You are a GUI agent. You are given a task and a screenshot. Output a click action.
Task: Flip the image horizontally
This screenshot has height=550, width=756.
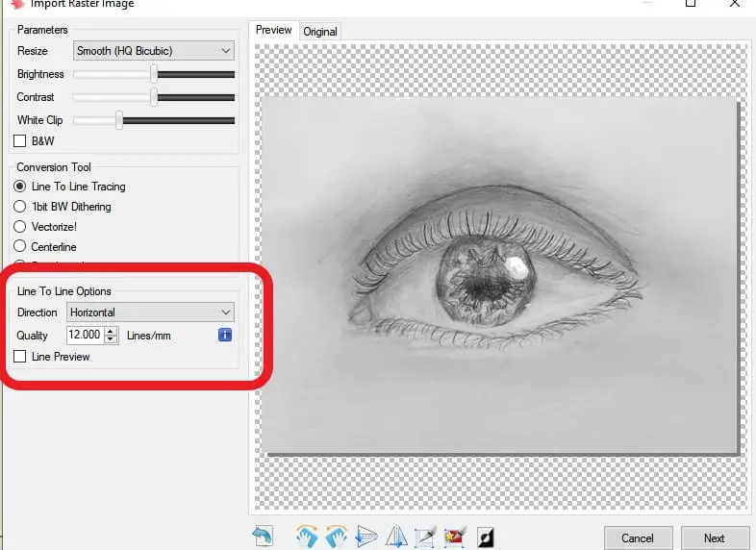pyautogui.click(x=396, y=537)
